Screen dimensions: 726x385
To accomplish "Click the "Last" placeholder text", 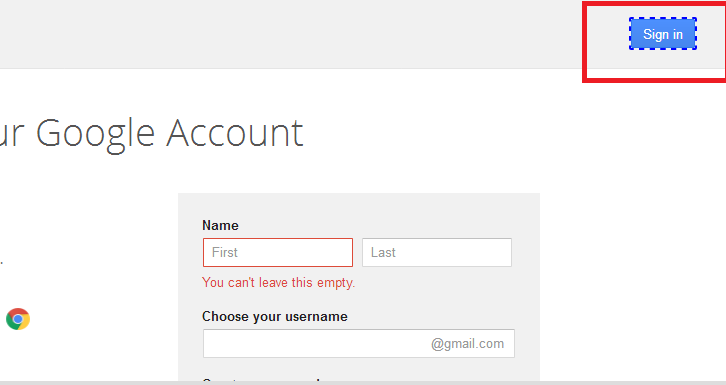I will (383, 252).
